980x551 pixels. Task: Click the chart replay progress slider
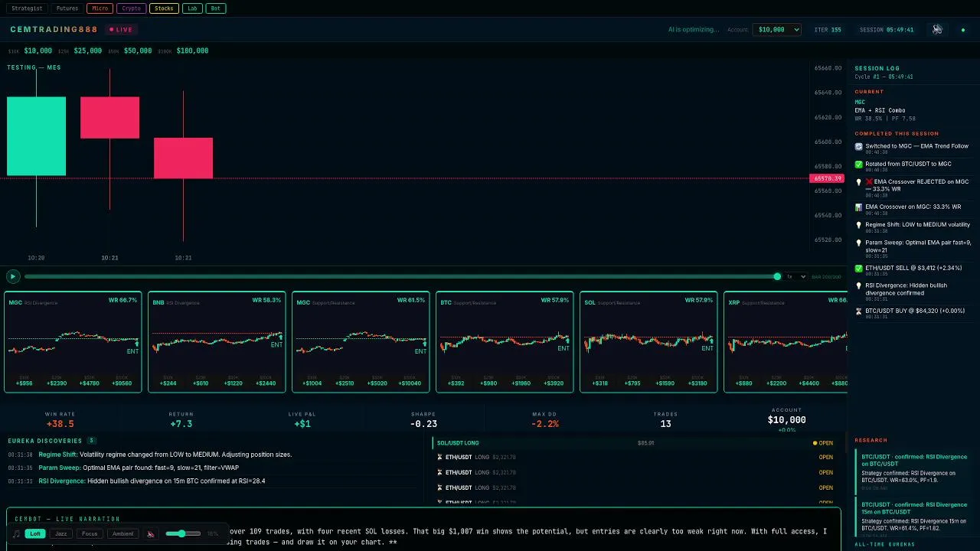[x=402, y=276]
